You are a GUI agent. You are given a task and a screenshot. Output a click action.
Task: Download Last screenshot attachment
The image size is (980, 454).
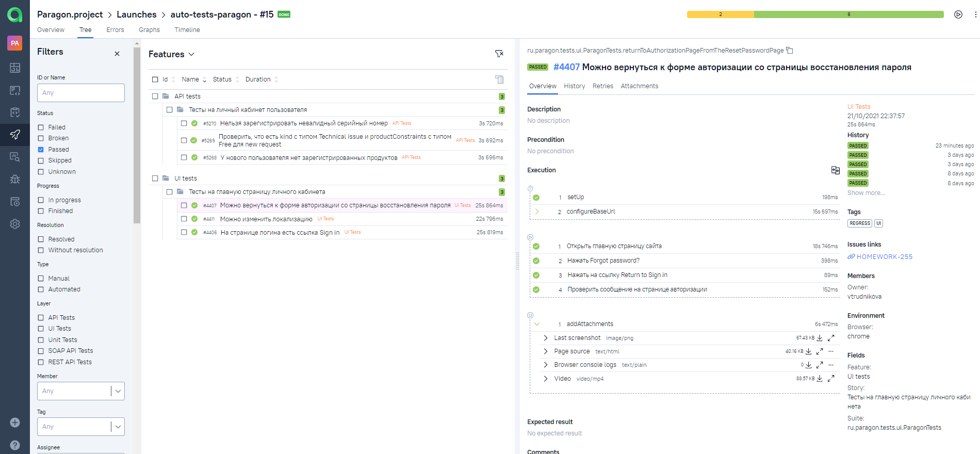(820, 338)
